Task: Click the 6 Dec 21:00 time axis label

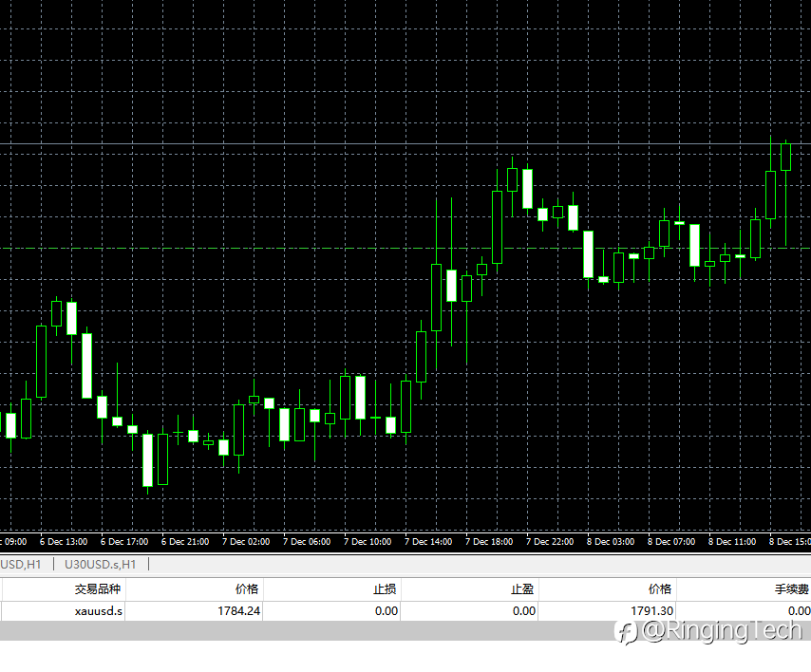Action: tap(185, 541)
